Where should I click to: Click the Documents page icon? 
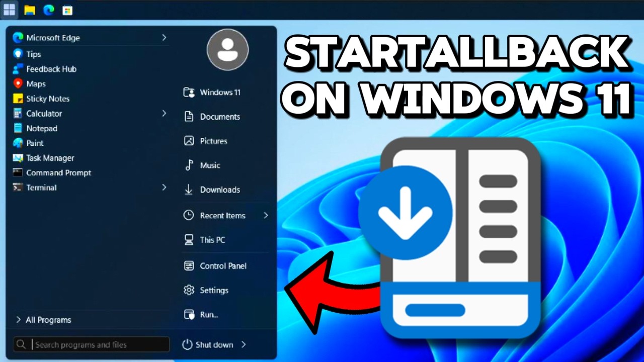point(189,117)
